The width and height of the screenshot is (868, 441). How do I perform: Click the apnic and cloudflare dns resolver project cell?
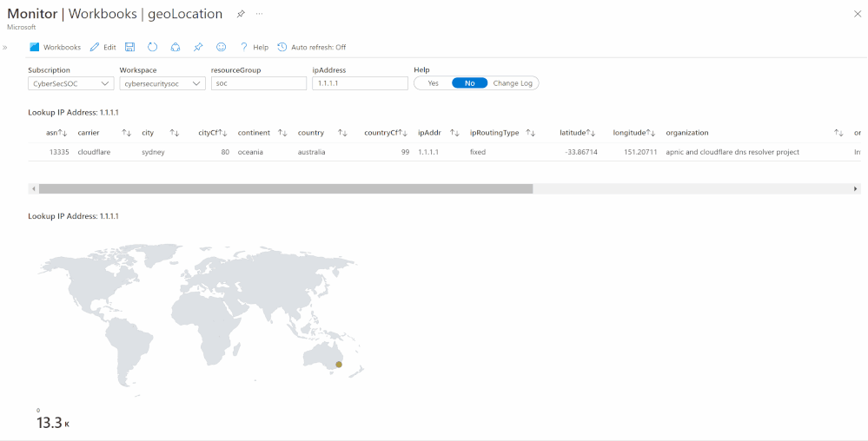(732, 152)
